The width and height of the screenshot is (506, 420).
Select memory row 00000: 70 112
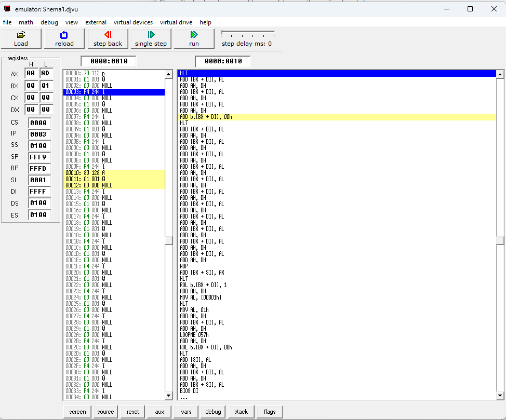click(x=114, y=73)
